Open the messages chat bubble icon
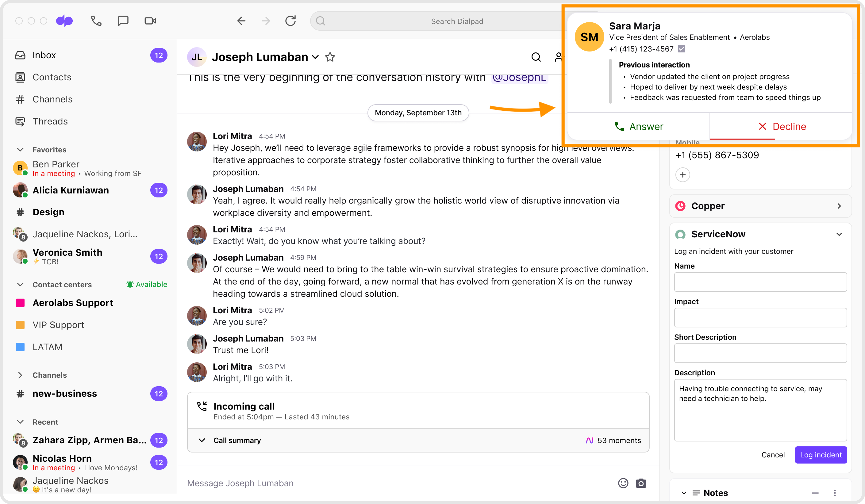 (123, 21)
